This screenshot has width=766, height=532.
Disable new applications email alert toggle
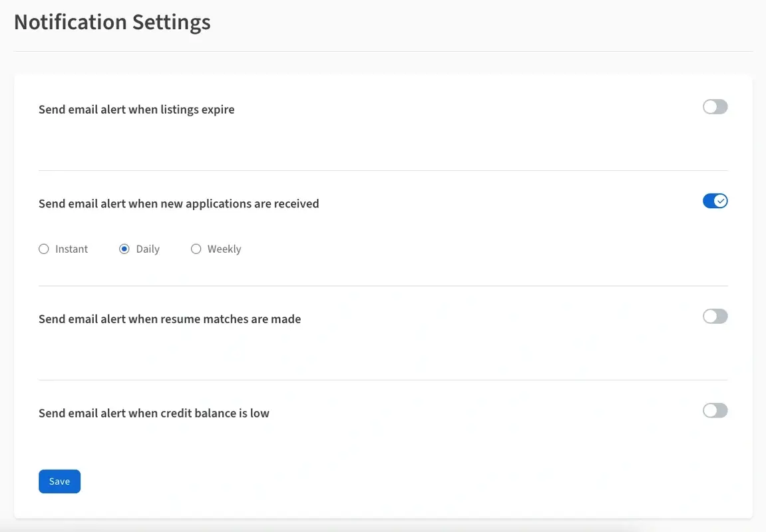[715, 201]
